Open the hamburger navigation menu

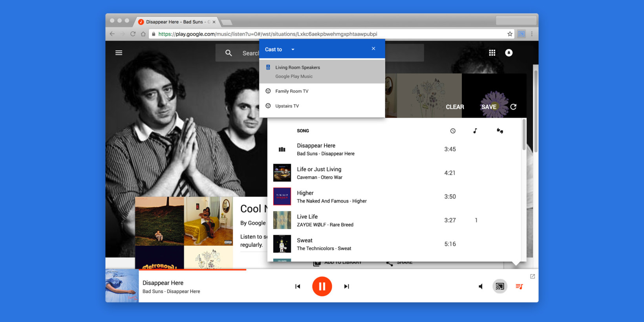119,53
